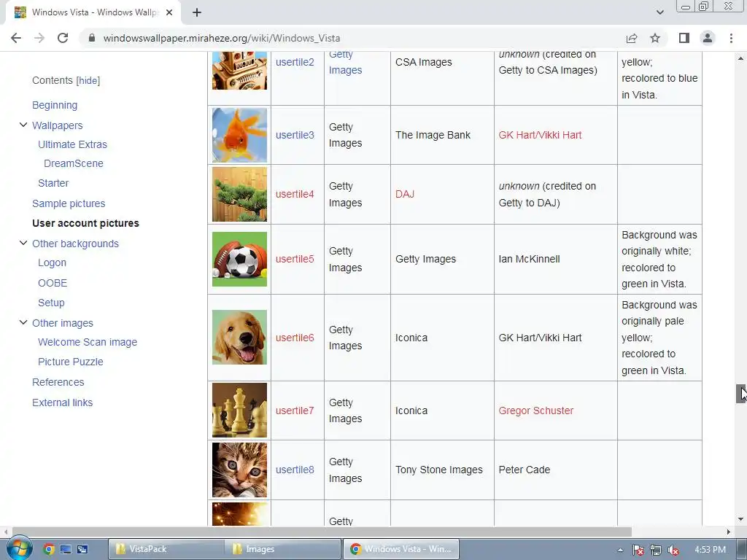Screen dimensions: 747x560
Task: Close the Windows Vista wiki tab
Action: (x=169, y=12)
